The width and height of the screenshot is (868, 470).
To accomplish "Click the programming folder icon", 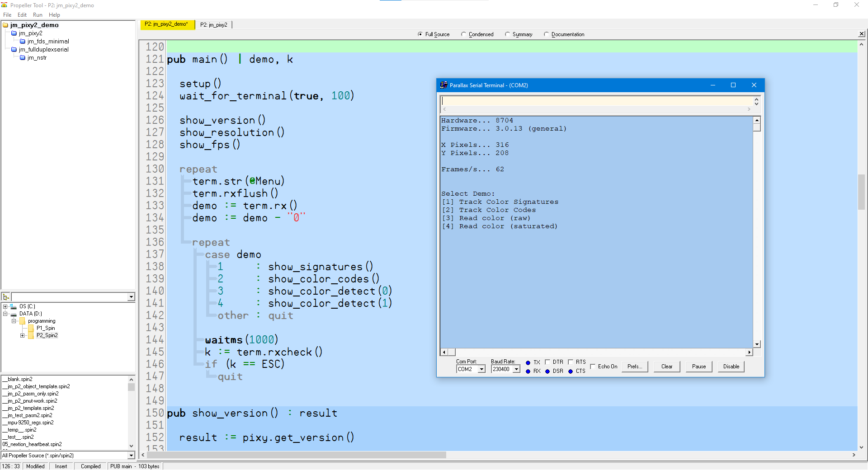I will [22, 321].
